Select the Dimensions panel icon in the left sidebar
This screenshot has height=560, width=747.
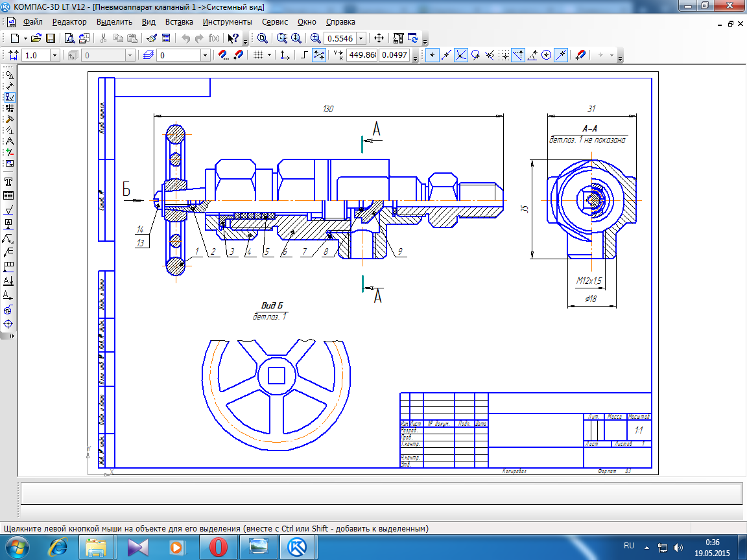click(x=9, y=86)
